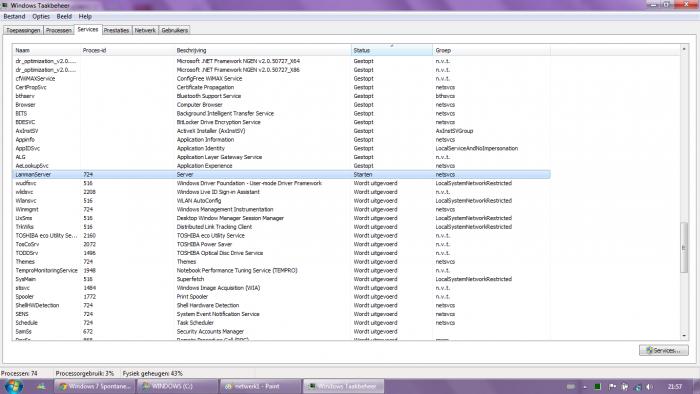The width and height of the screenshot is (700, 394).
Task: Sort by Naam column header
Action: (46, 50)
